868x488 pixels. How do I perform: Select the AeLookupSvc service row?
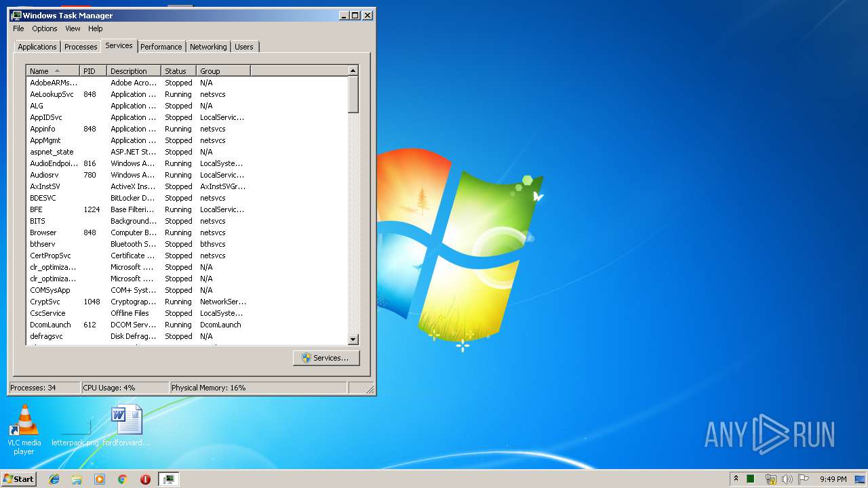point(186,94)
